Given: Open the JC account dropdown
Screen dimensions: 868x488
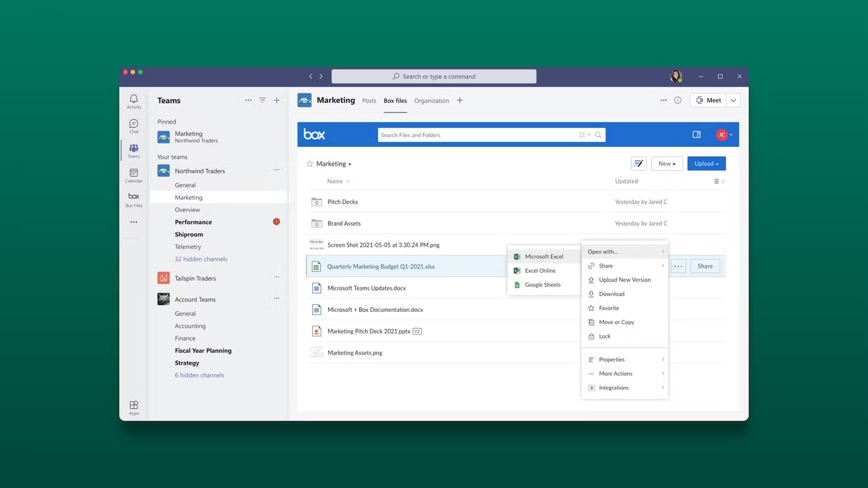Looking at the screenshot, I should point(724,135).
